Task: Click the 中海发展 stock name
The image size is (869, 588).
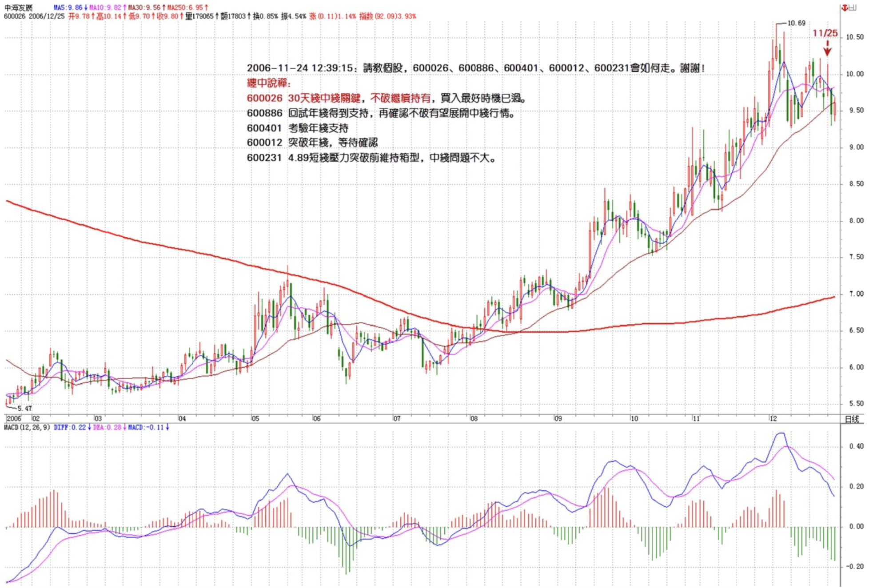Action: [x=18, y=8]
